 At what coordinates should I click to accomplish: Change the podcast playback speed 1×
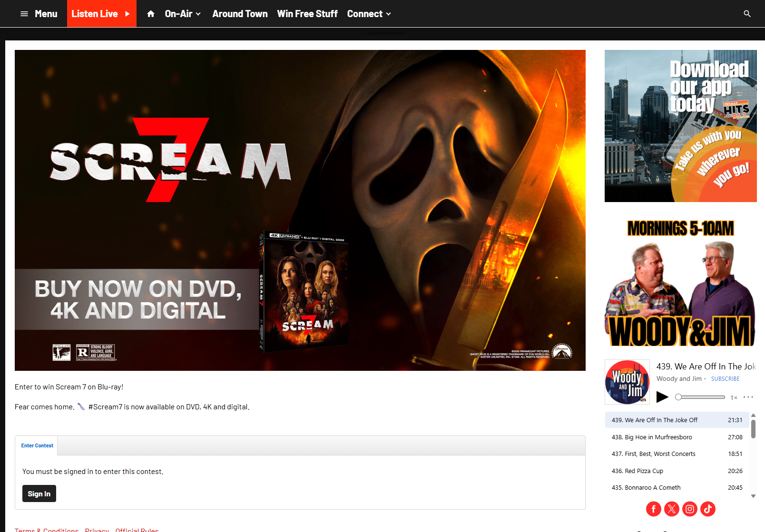(x=734, y=397)
